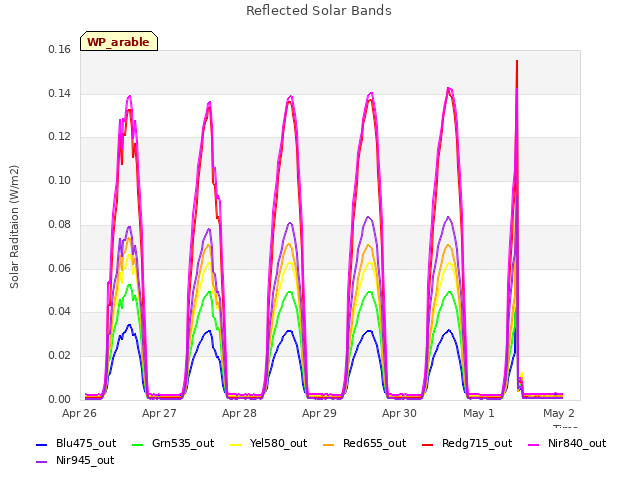640x480 pixels.
Task: Click the WP_arable annotation label
Action: [x=118, y=42]
